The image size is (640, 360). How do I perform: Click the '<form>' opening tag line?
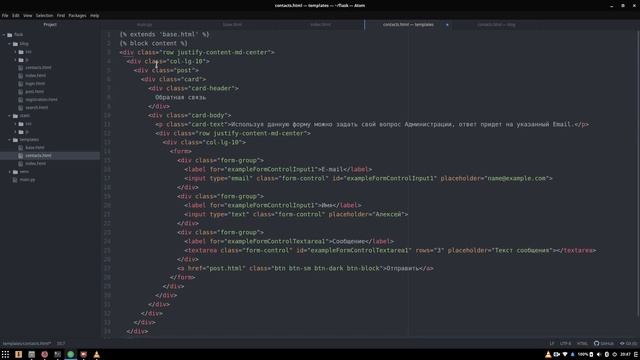[x=181, y=151]
